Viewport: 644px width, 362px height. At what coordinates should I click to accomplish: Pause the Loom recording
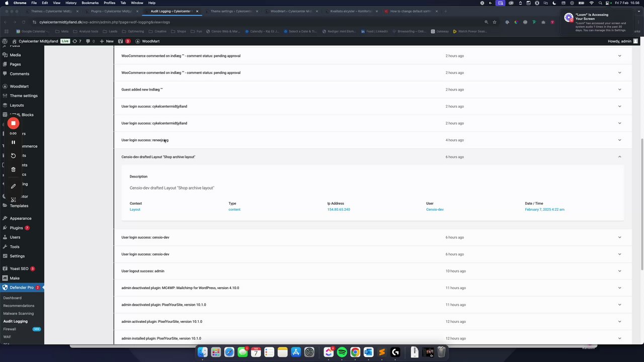click(x=14, y=142)
